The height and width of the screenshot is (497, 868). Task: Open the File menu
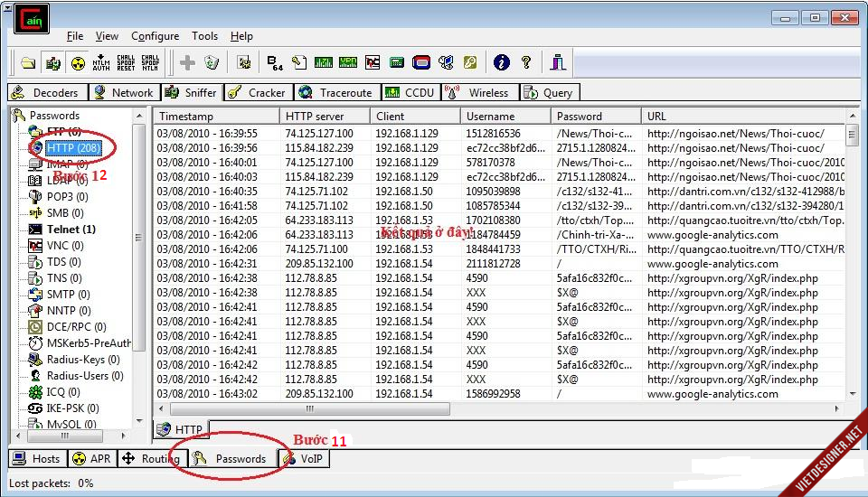[x=75, y=36]
